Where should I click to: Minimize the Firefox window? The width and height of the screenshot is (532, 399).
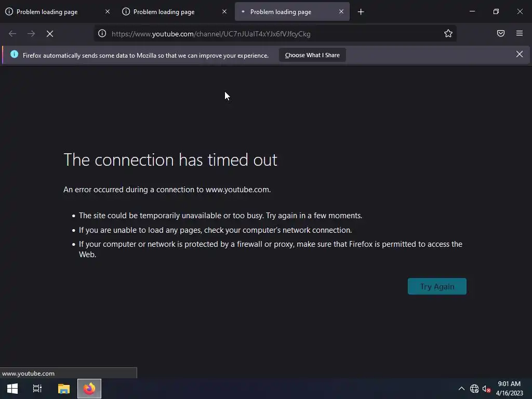[472, 11]
